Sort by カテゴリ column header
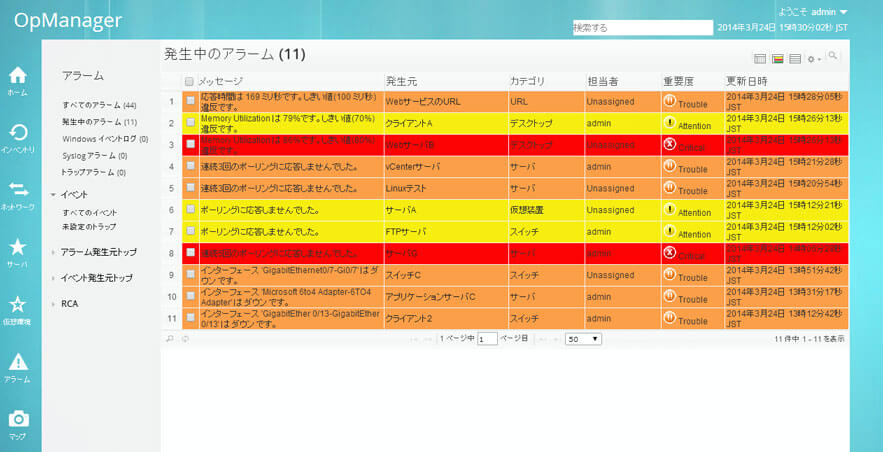The height and width of the screenshot is (452, 883). pos(528,82)
